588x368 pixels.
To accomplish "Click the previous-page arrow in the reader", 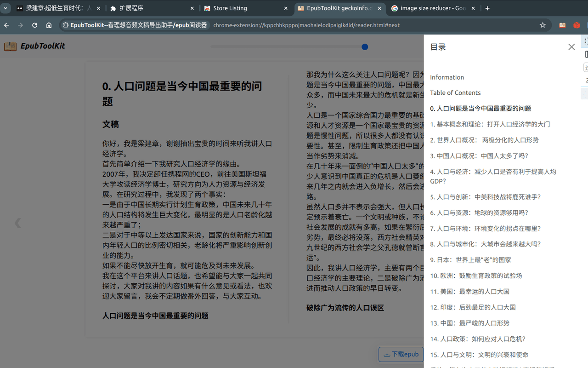I will (x=17, y=223).
